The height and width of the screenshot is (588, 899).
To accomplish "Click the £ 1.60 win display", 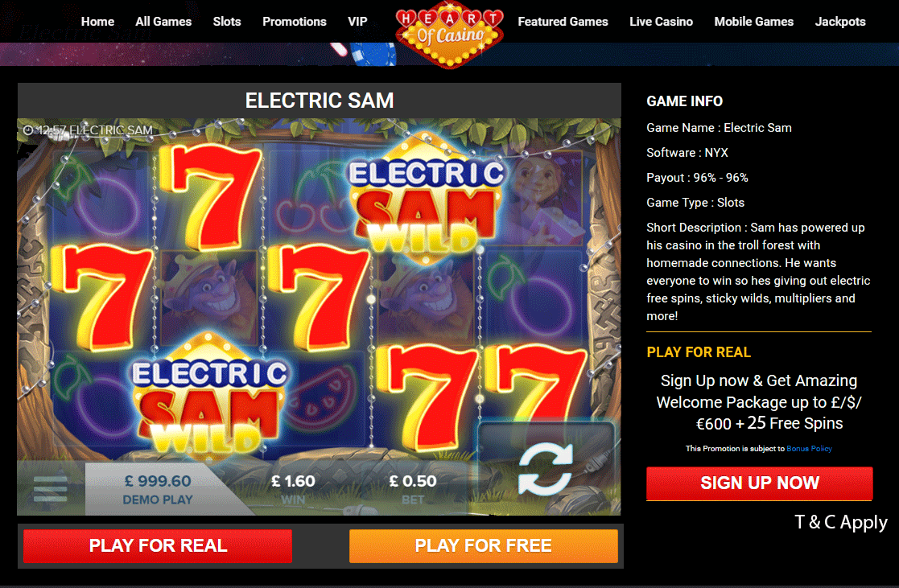I will 293,481.
